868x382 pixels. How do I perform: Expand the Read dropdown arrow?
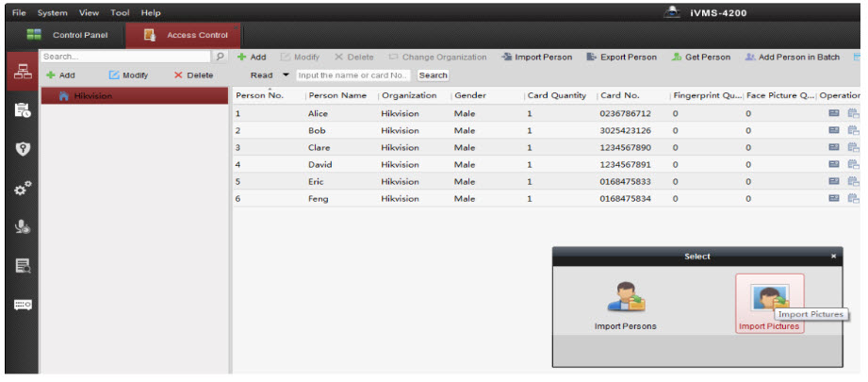click(x=287, y=75)
